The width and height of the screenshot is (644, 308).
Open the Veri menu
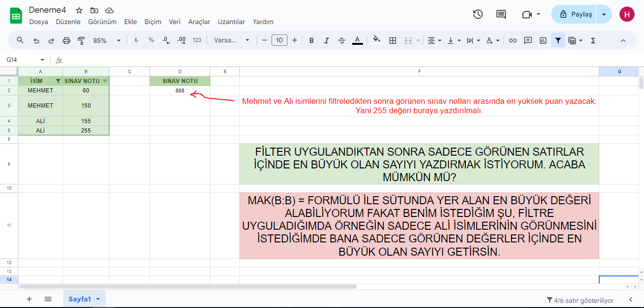(175, 22)
